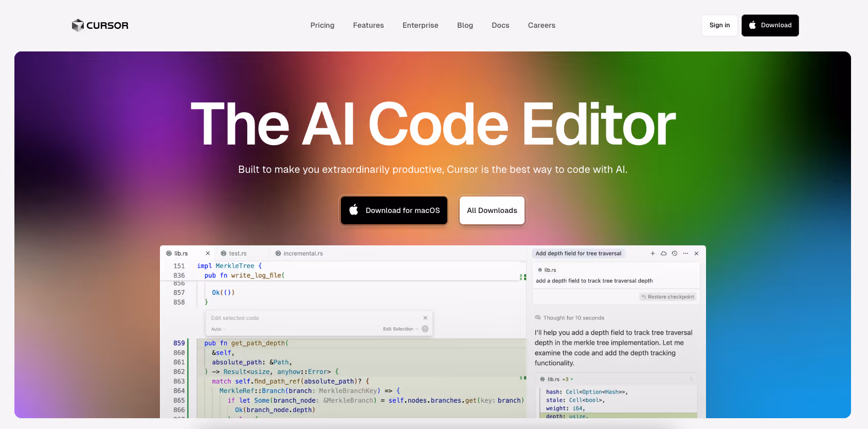Select the 'Add depth field for tree traversal' chat tab

click(578, 254)
